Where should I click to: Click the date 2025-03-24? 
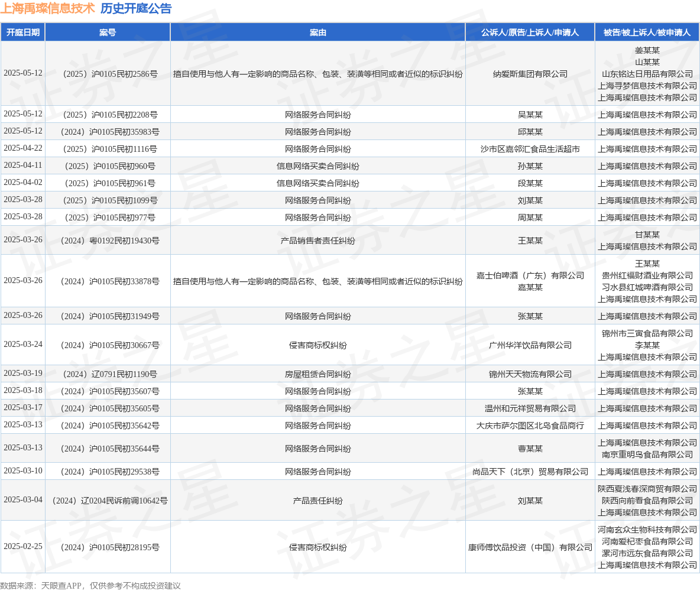pos(23,345)
